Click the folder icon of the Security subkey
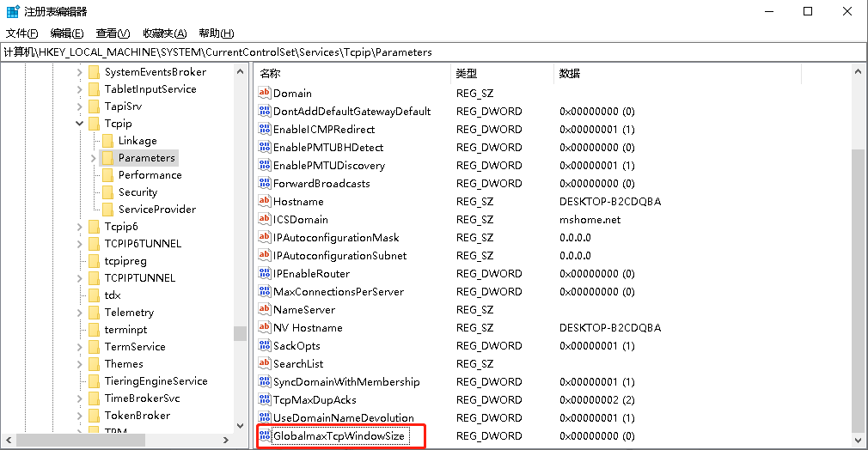Image resolution: width=868 pixels, height=450 pixels. point(107,192)
